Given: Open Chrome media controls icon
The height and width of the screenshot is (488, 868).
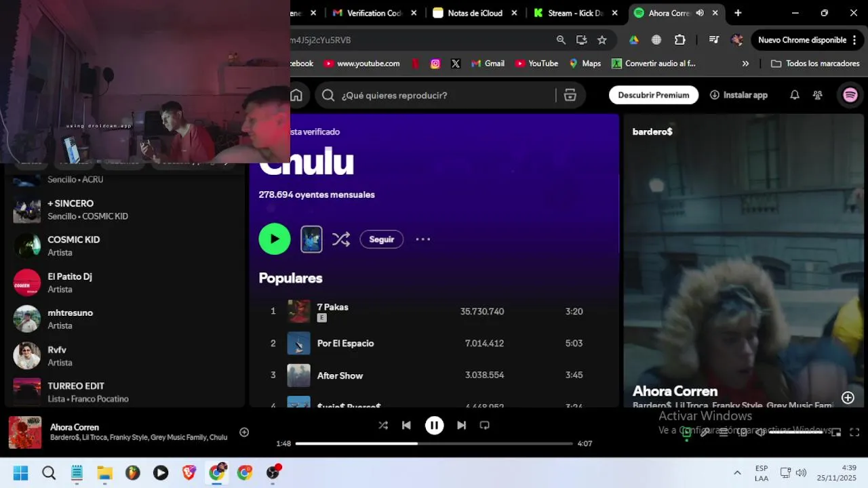Looking at the screenshot, I should pos(713,40).
